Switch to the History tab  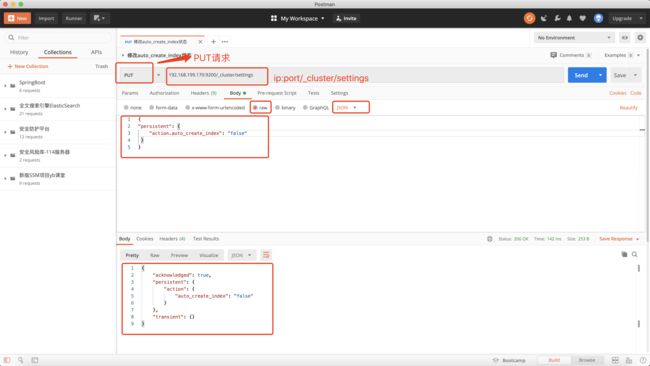pos(19,52)
